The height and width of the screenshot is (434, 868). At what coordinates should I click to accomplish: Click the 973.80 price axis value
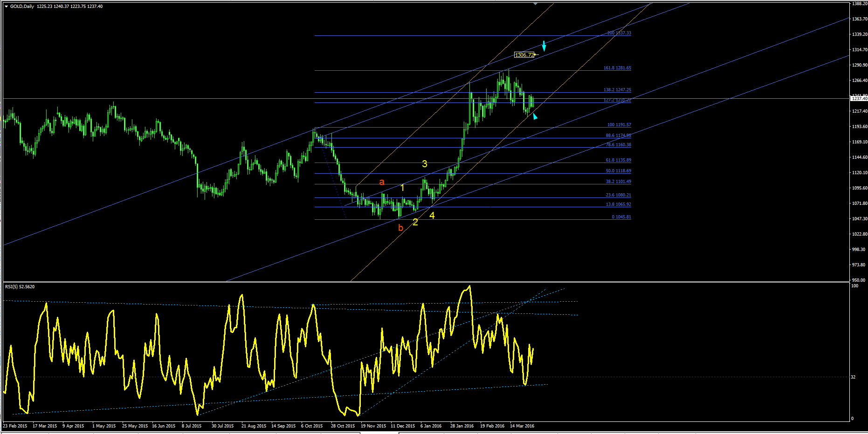click(860, 265)
